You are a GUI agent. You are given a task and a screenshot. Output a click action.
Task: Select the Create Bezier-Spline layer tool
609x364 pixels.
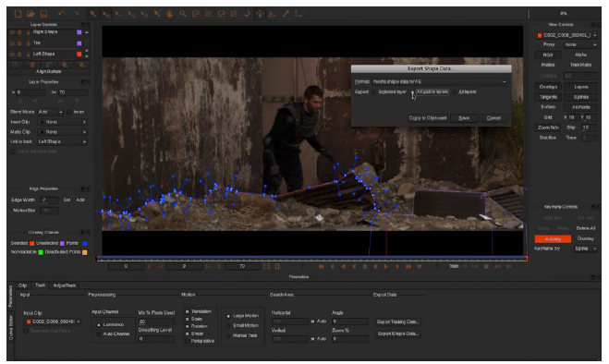click(221, 14)
